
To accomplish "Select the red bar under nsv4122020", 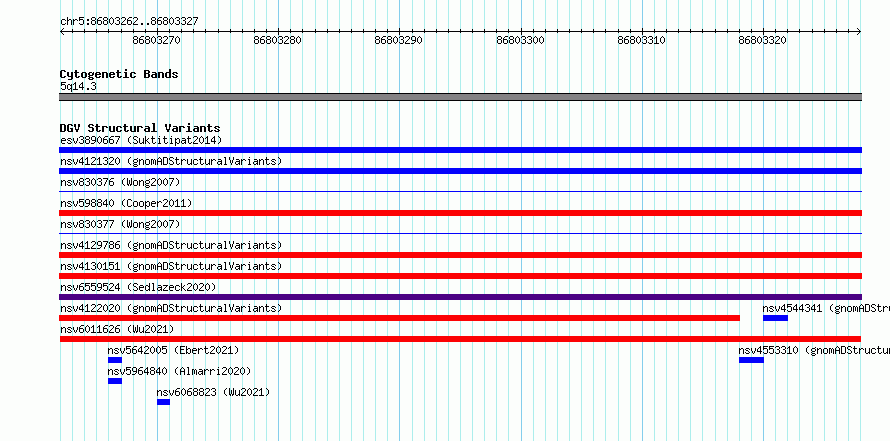I will 400,318.
